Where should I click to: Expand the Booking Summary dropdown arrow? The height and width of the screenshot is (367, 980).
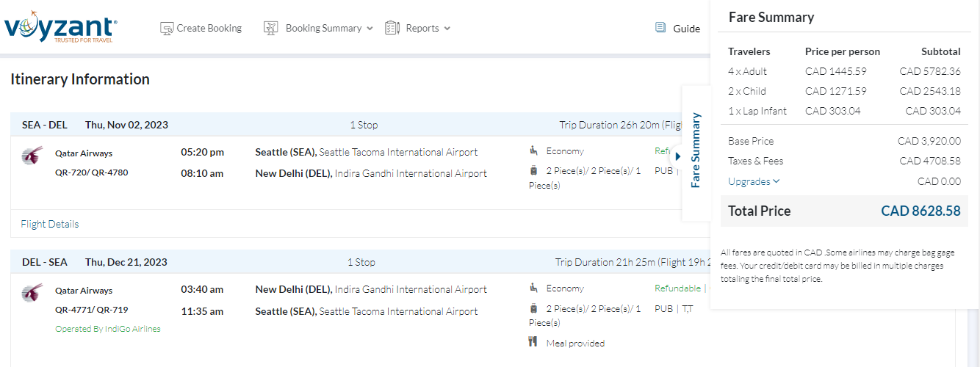[370, 29]
